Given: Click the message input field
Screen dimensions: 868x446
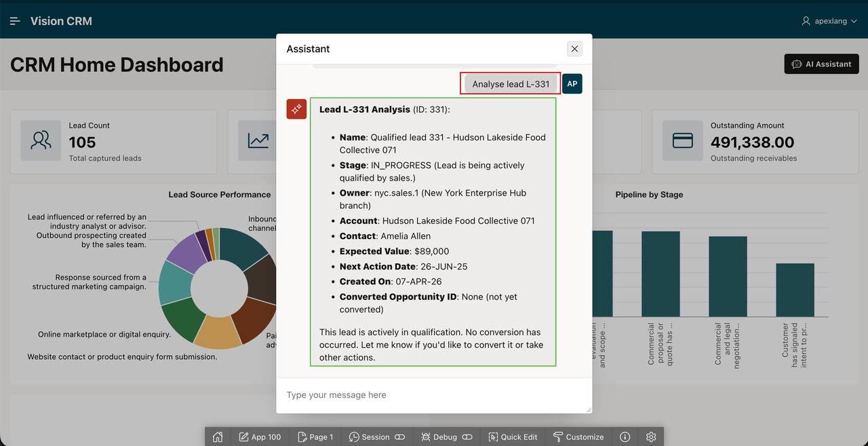Looking at the screenshot, I should click(x=434, y=395).
